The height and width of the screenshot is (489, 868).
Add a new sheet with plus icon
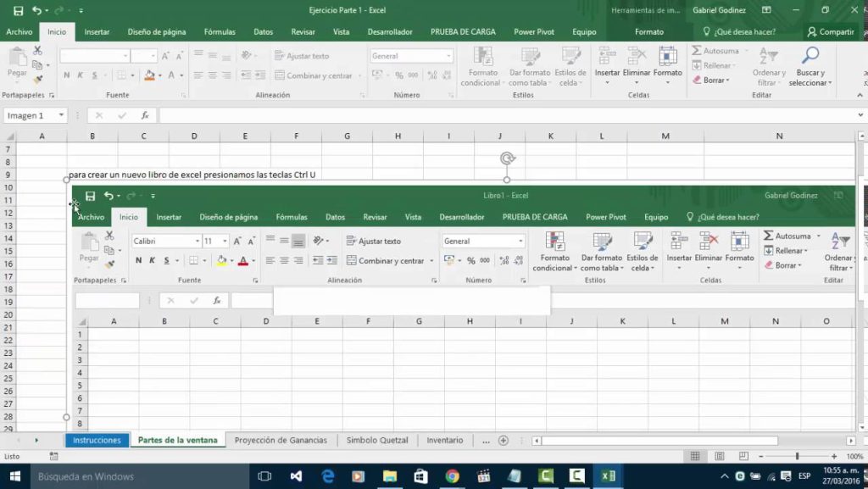point(504,441)
